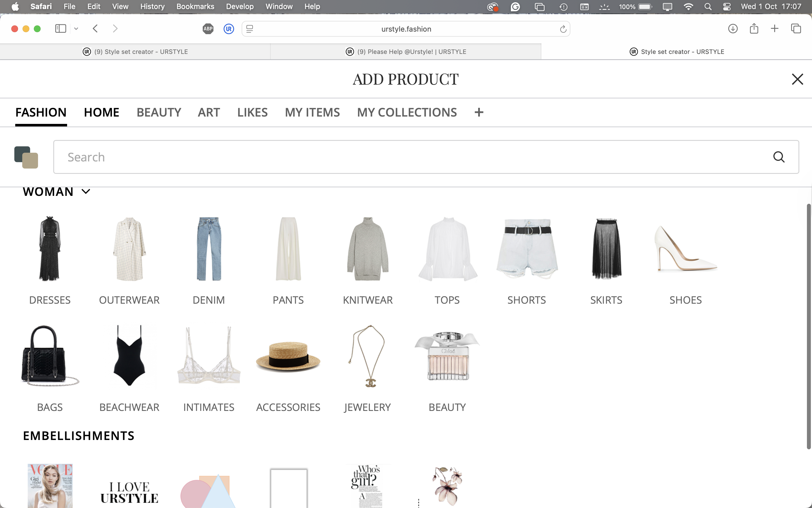Viewport: 812px width, 508px height.
Task: Close the Add Product dialog
Action: [797, 79]
